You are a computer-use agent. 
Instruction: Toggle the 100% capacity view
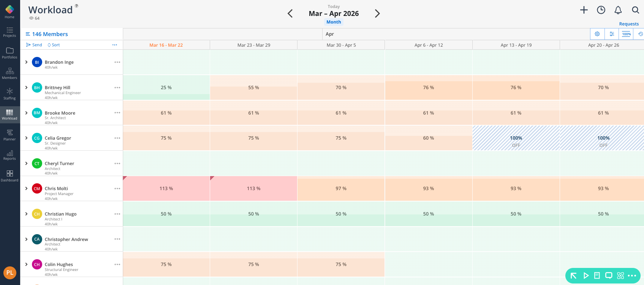tap(626, 34)
